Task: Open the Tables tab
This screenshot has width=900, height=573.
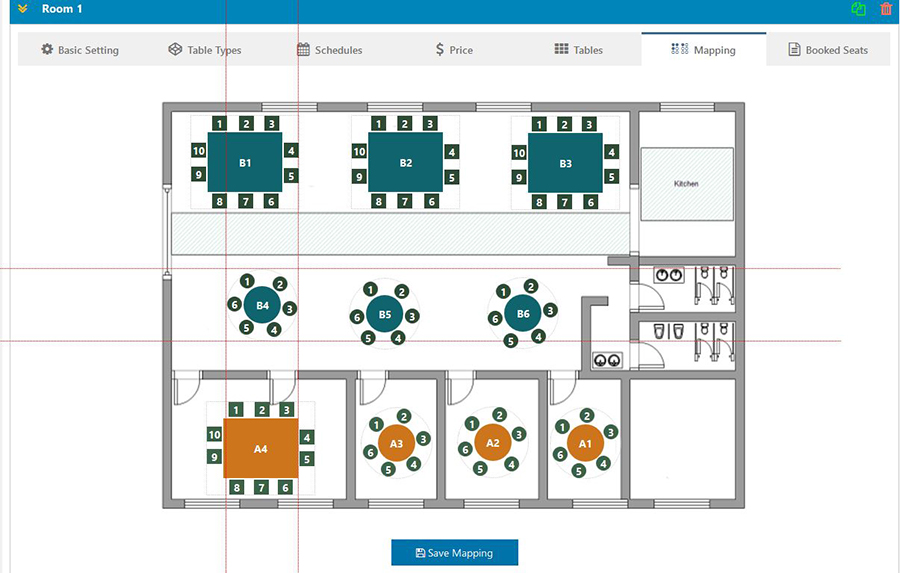Action: pos(579,50)
